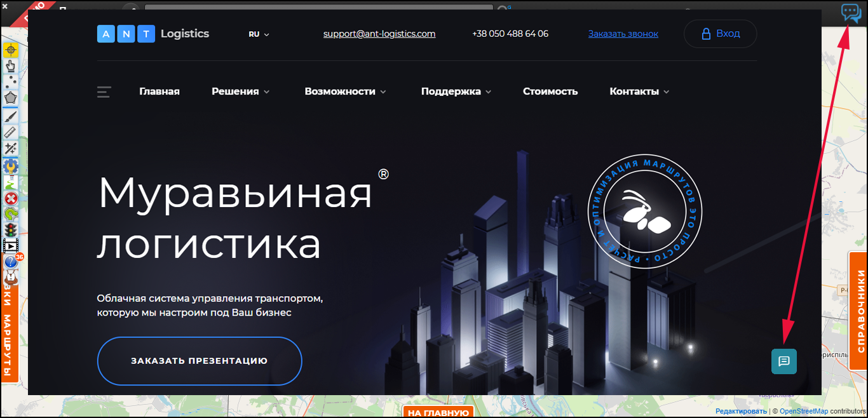Select the hand pointer tool
Image resolution: width=868 pixels, height=418 pixels.
tap(11, 65)
